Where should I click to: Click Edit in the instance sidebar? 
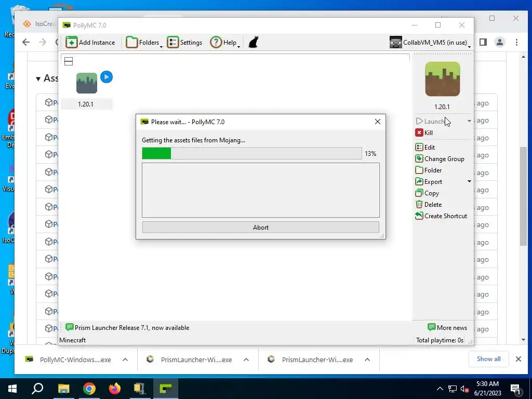(425, 147)
